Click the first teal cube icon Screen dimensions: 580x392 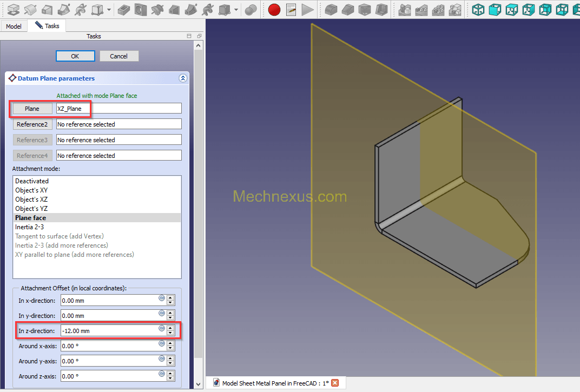click(478, 9)
